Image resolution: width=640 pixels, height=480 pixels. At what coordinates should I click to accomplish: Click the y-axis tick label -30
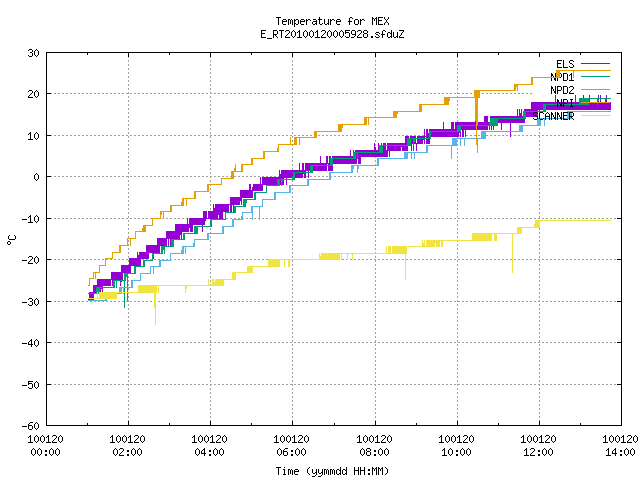(31, 302)
